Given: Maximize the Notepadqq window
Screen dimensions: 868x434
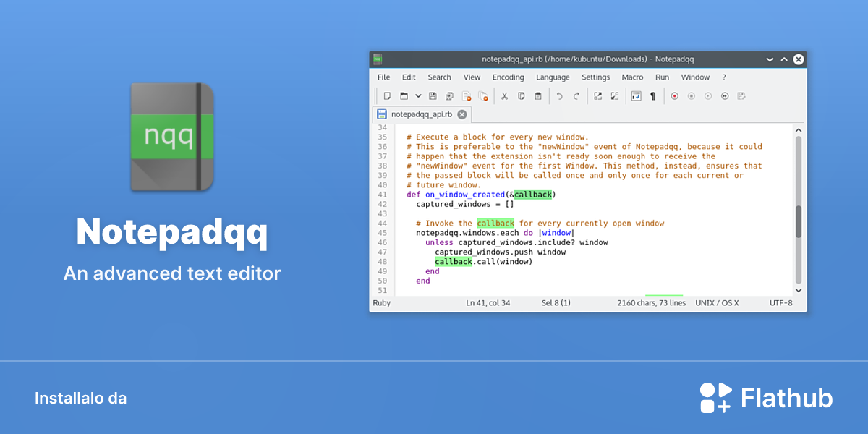Looking at the screenshot, I should click(x=783, y=59).
